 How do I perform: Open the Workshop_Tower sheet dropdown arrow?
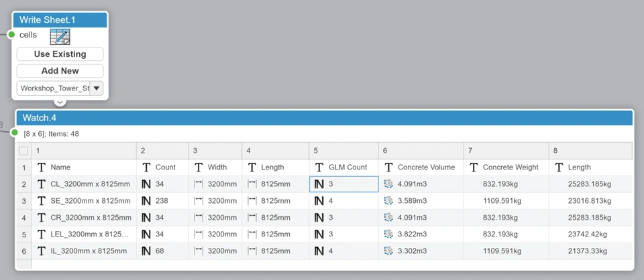pos(97,88)
